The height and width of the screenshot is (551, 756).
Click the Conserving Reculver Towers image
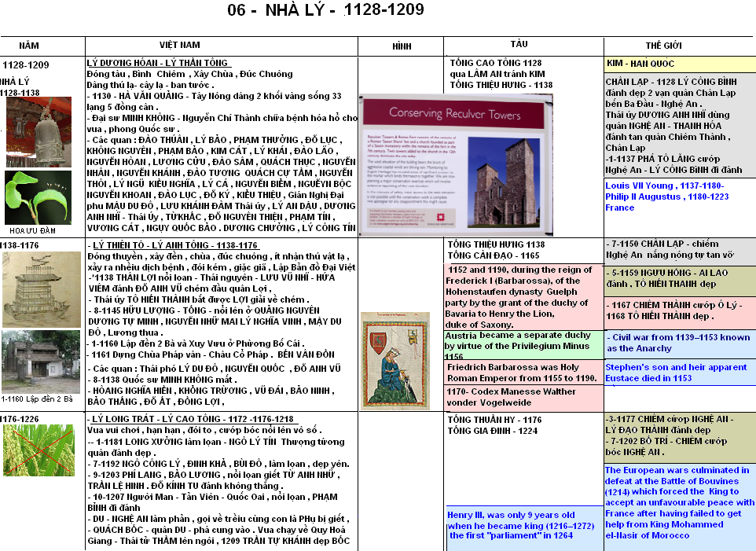(x=456, y=165)
